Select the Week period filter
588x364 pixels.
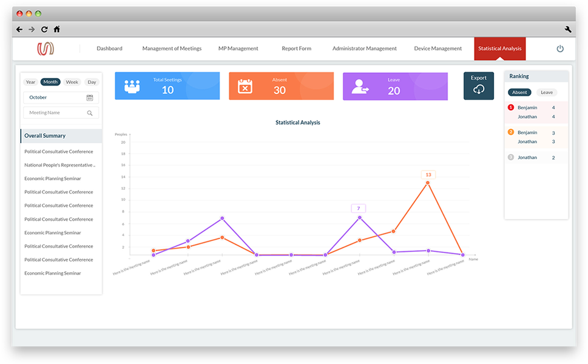tap(72, 82)
